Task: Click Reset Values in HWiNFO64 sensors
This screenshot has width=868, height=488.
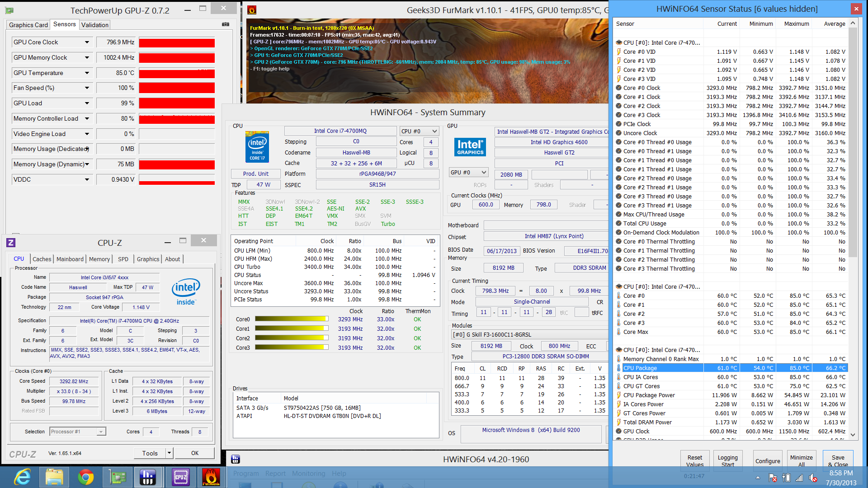Action: pyautogui.click(x=695, y=460)
